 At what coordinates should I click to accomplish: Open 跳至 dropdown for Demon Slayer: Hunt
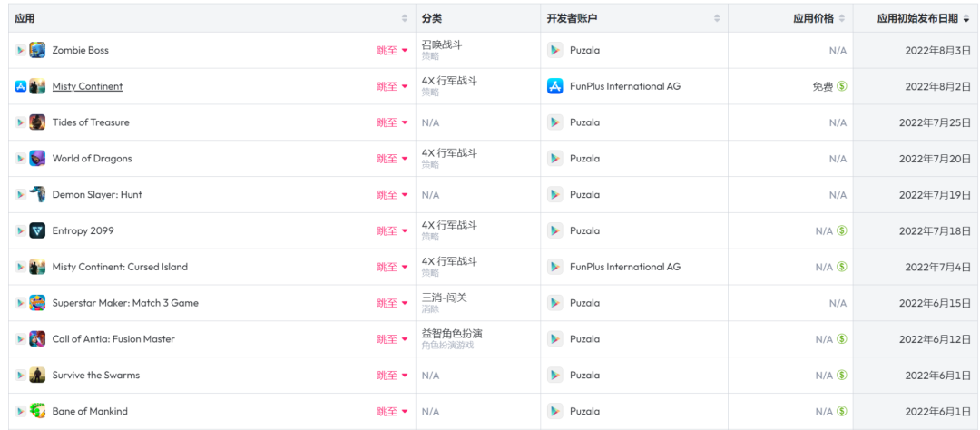pos(393,194)
